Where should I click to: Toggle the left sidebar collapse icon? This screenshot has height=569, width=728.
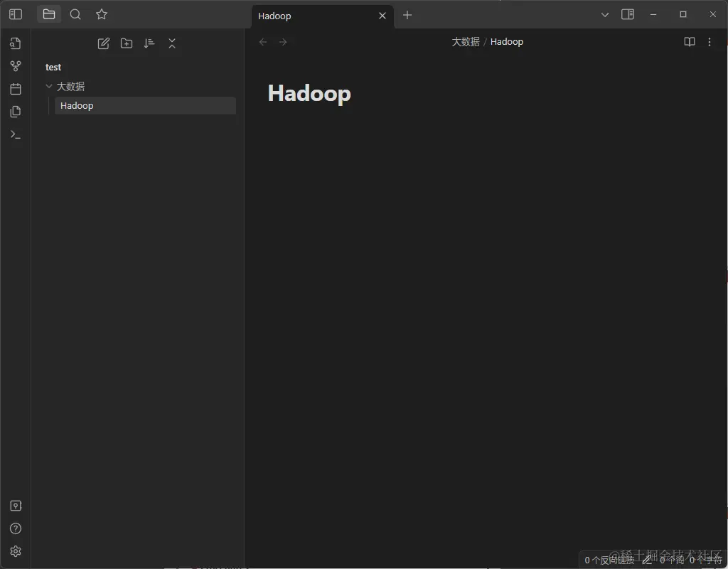16,14
